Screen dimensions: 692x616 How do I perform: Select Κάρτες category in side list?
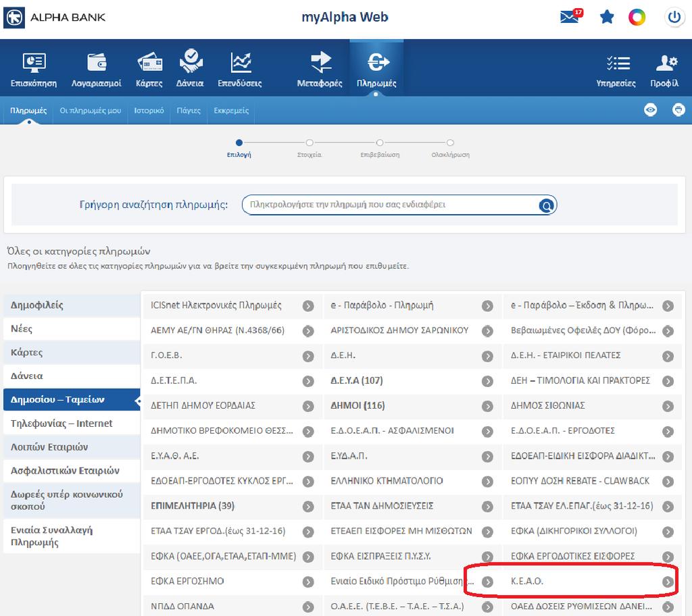click(72, 353)
